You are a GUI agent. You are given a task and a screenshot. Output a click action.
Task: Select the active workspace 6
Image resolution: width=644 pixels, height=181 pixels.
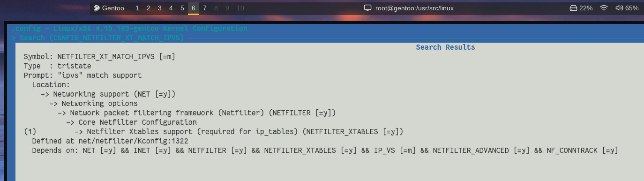194,8
